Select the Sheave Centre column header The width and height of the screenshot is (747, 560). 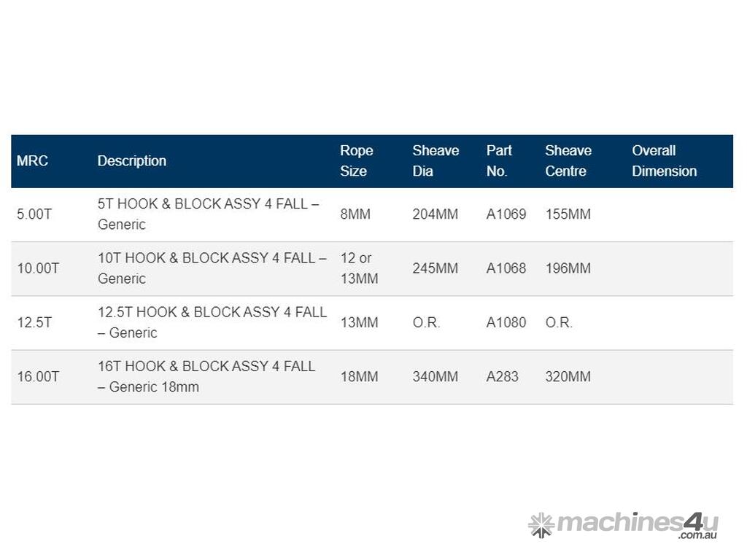coord(568,161)
